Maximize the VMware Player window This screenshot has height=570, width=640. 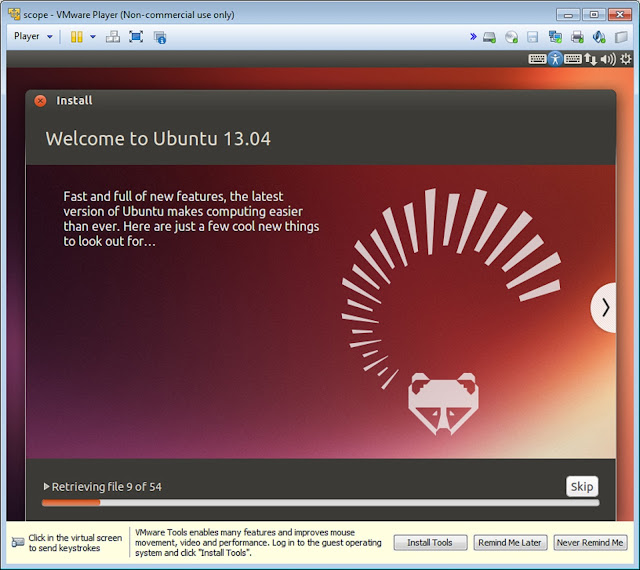[x=594, y=15]
